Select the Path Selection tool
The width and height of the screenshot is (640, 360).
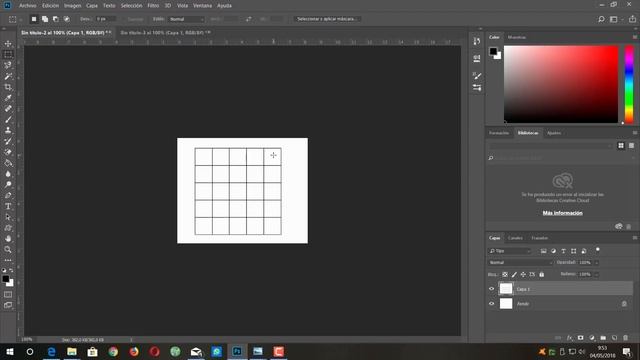pyautogui.click(x=8, y=217)
